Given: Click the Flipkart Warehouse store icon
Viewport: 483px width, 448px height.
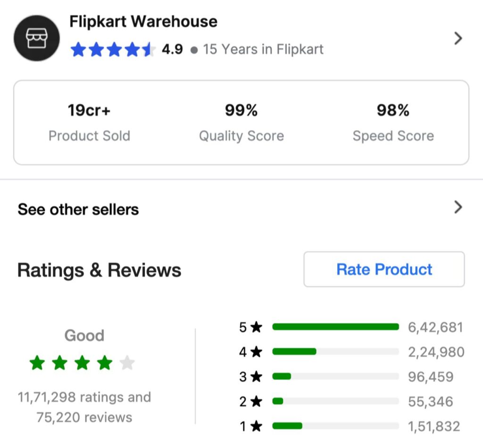Looking at the screenshot, I should [x=37, y=38].
